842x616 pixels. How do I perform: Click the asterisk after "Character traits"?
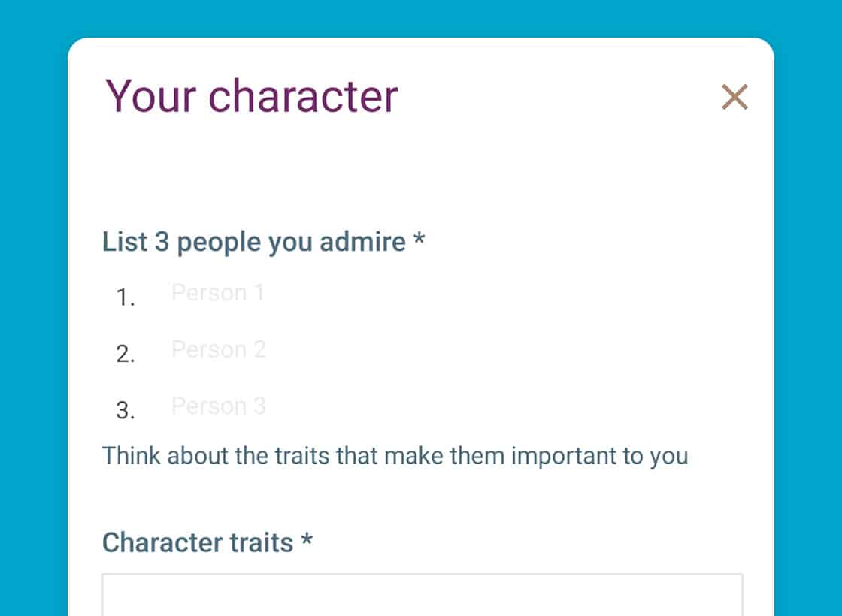[x=306, y=541]
